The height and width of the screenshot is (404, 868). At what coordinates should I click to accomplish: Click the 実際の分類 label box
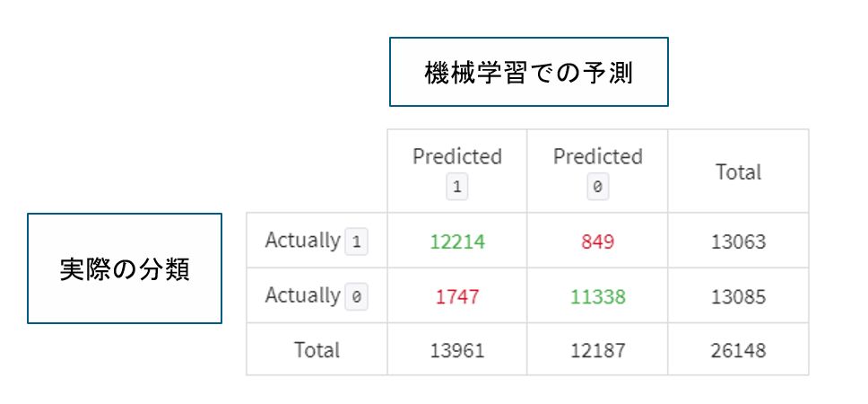[125, 268]
